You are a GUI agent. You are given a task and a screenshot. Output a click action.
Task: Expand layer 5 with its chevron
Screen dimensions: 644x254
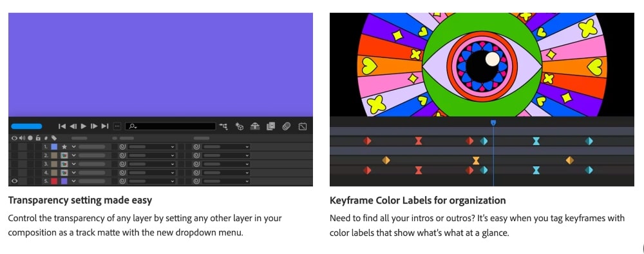pyautogui.click(x=74, y=181)
